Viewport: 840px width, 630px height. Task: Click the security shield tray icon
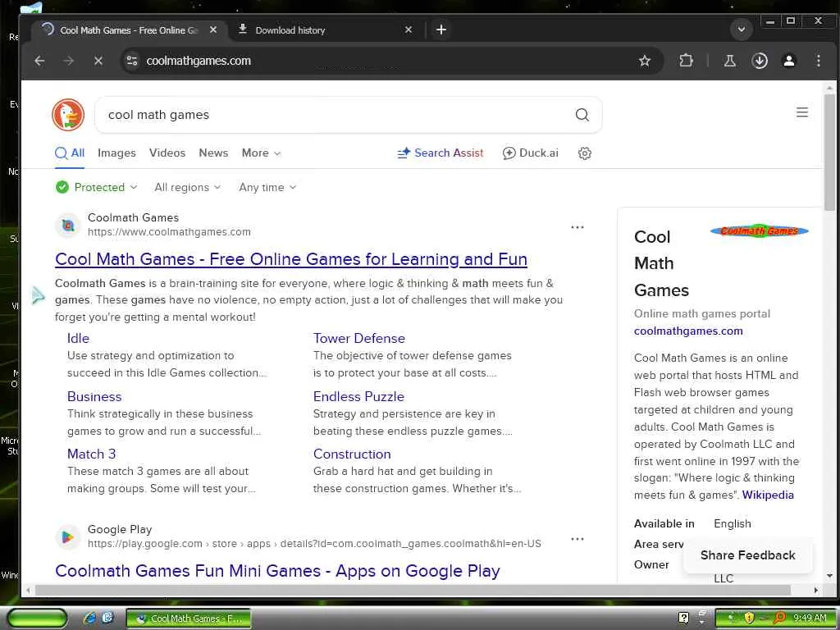749,619
